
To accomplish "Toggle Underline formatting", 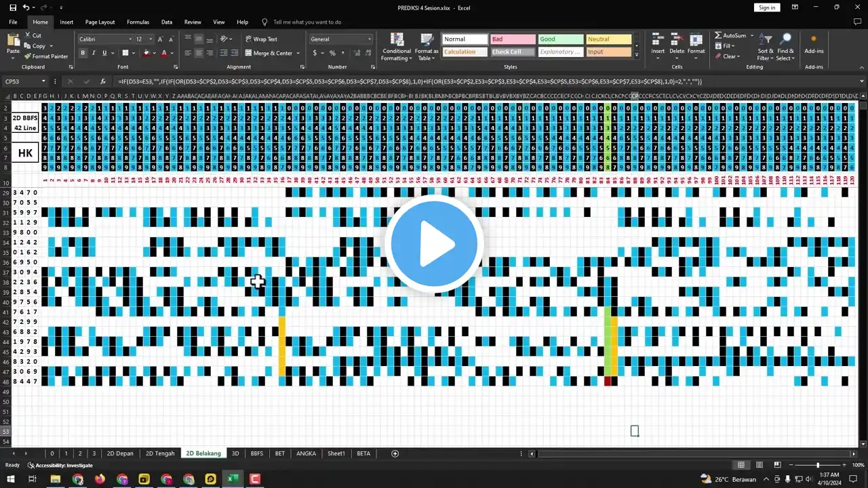I will (104, 53).
